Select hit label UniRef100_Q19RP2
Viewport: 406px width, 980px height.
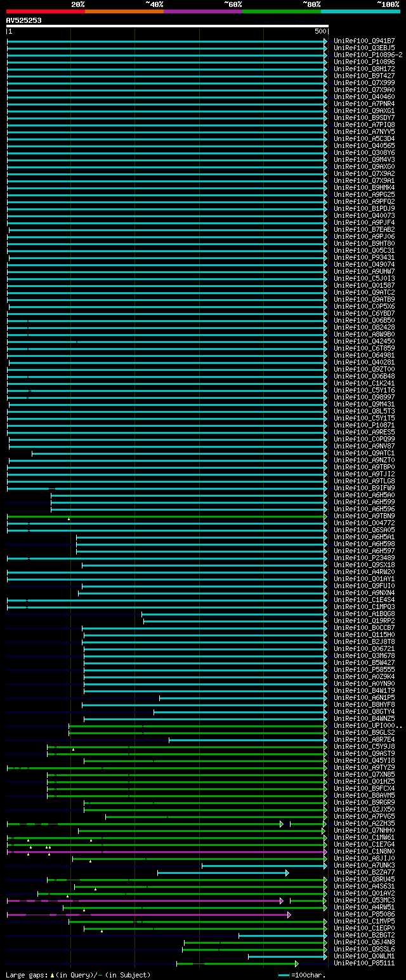pos(364,621)
